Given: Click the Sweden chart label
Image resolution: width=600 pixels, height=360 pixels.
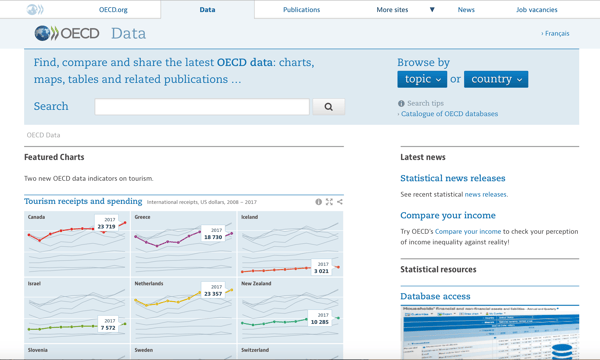Looking at the screenshot, I should (x=143, y=350).
